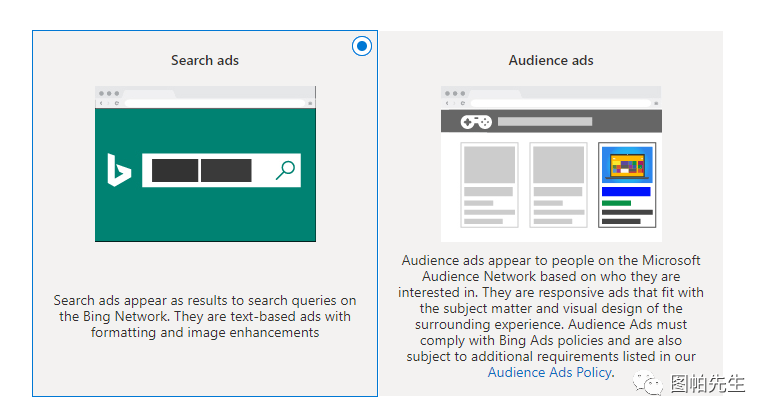The image size is (770, 417).
Task: Click the Search ads description text
Action: pyautogui.click(x=205, y=316)
